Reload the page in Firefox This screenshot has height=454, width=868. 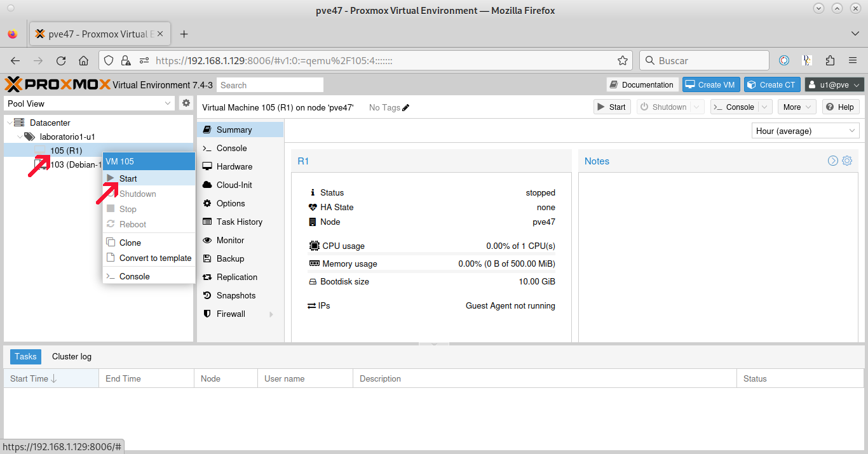(61, 61)
